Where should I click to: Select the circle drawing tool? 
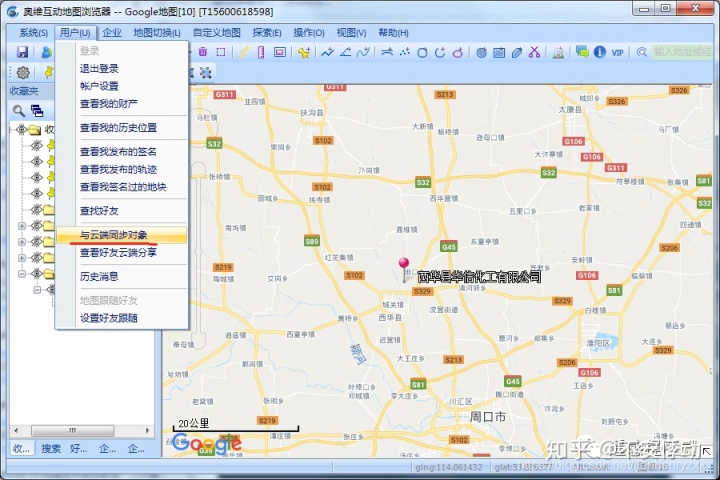coord(422,53)
